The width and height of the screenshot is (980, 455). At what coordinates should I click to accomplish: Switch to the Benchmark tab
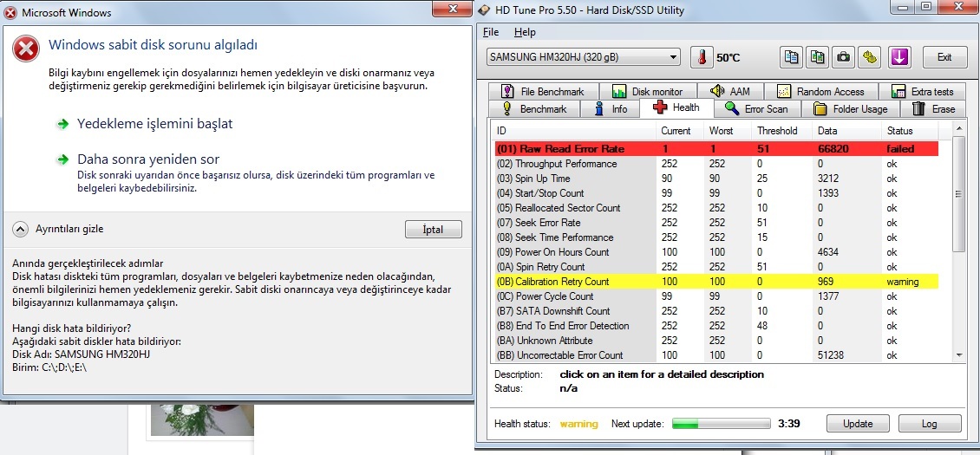click(534, 108)
